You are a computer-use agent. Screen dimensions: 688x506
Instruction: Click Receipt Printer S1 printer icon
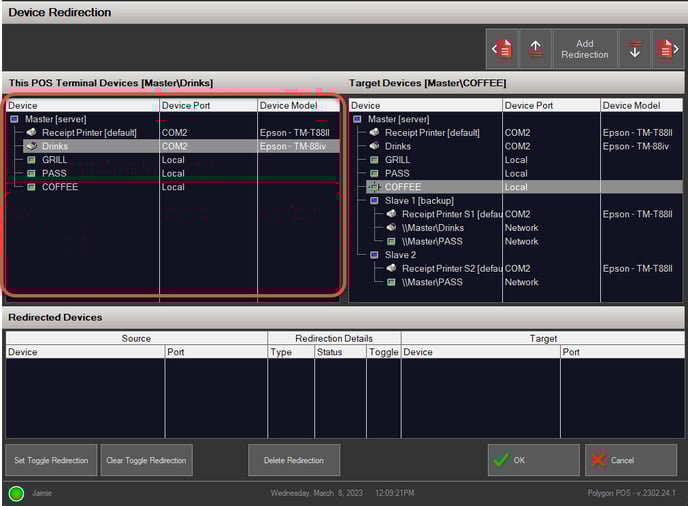391,214
